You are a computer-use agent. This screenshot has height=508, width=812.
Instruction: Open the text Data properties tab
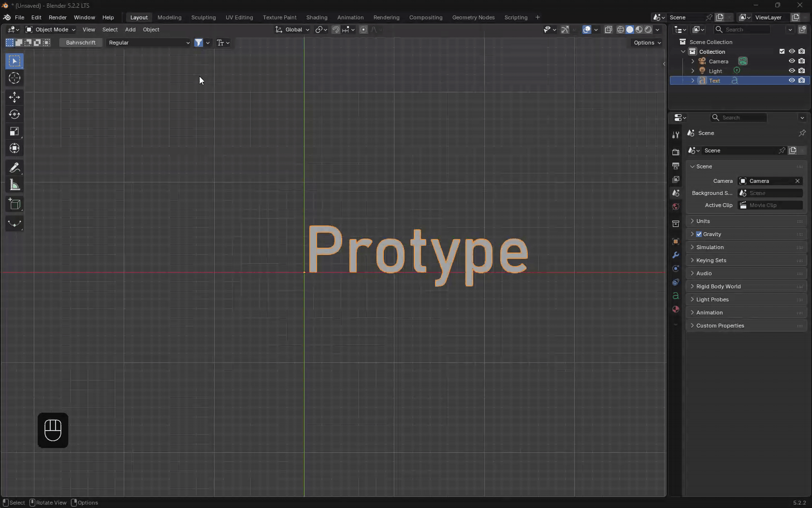[x=676, y=296]
